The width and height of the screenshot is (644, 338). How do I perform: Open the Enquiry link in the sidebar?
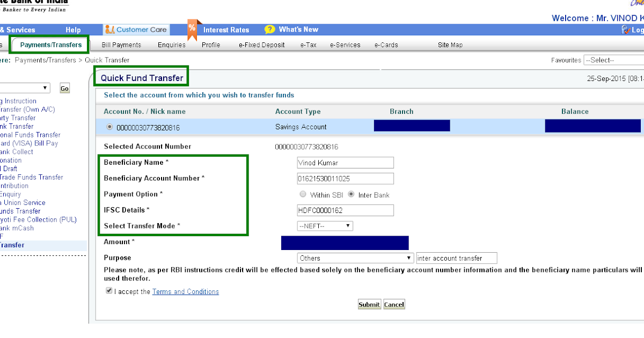[x=10, y=194]
